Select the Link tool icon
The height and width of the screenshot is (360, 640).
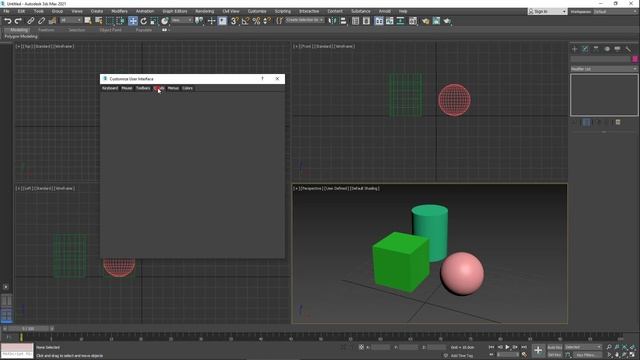31,21
